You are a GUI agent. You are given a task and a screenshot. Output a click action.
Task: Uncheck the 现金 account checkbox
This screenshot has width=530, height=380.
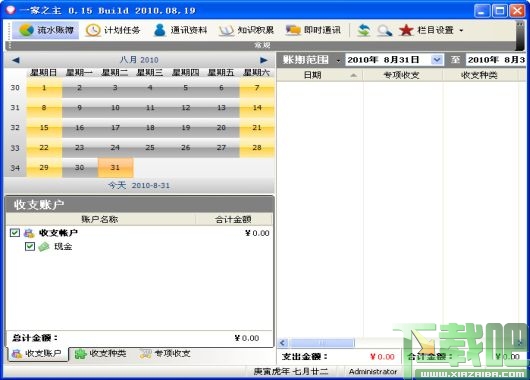pos(30,246)
